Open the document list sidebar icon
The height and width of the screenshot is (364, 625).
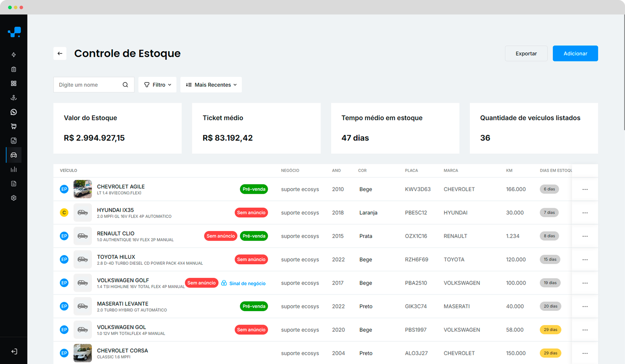(x=14, y=184)
